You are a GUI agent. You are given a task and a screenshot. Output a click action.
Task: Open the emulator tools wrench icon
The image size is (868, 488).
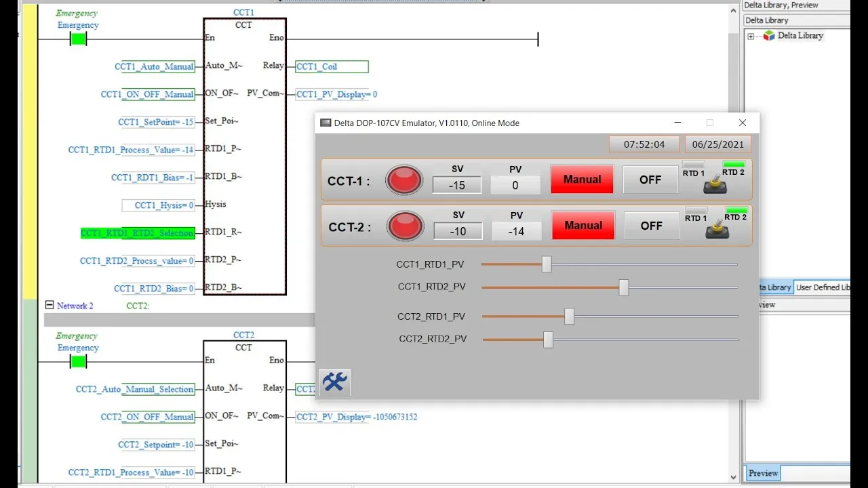tap(334, 382)
